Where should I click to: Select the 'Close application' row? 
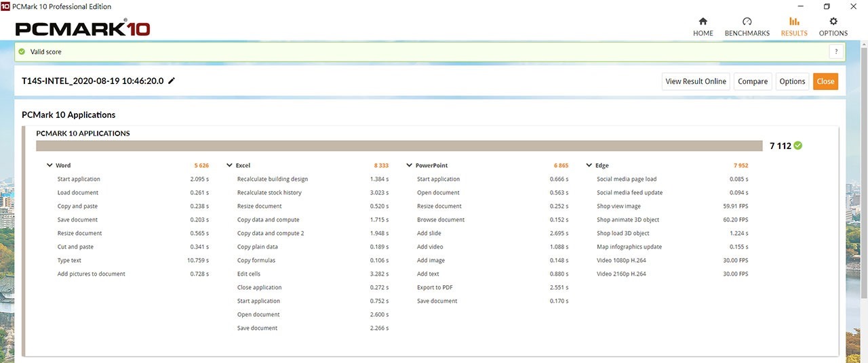pyautogui.click(x=313, y=288)
